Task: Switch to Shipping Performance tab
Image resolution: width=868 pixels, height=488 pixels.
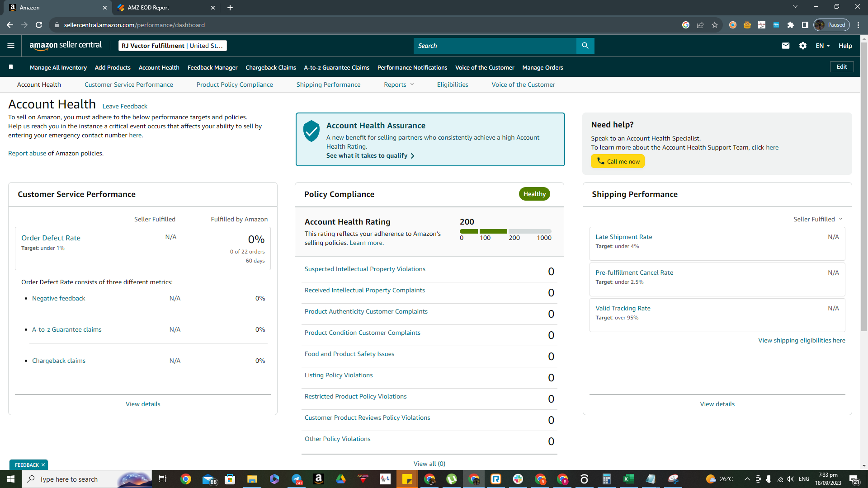Action: click(329, 84)
